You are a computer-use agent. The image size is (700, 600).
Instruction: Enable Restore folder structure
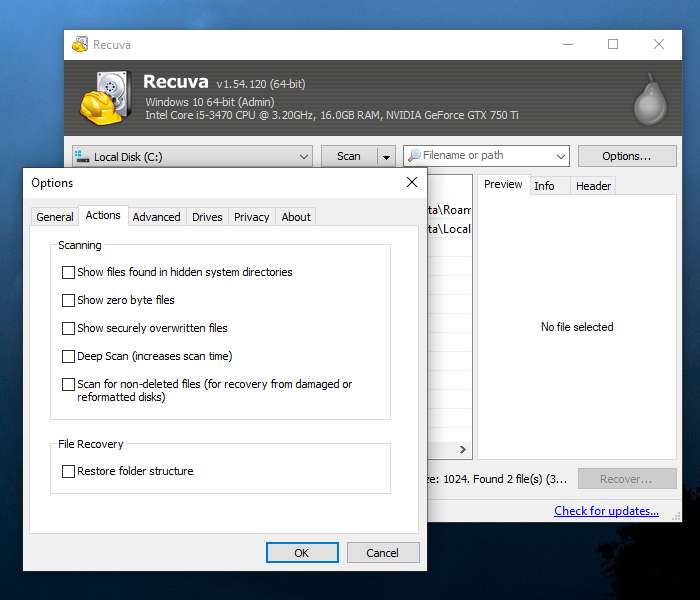68,471
